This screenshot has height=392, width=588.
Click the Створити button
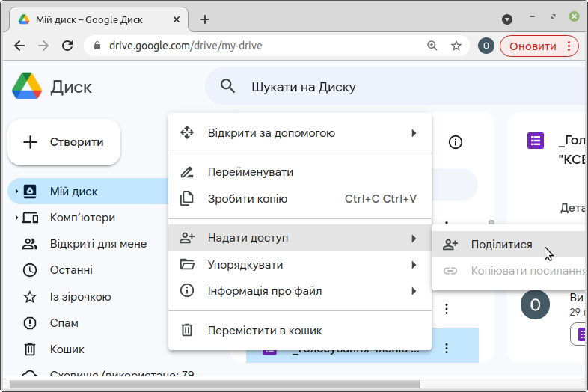point(64,142)
